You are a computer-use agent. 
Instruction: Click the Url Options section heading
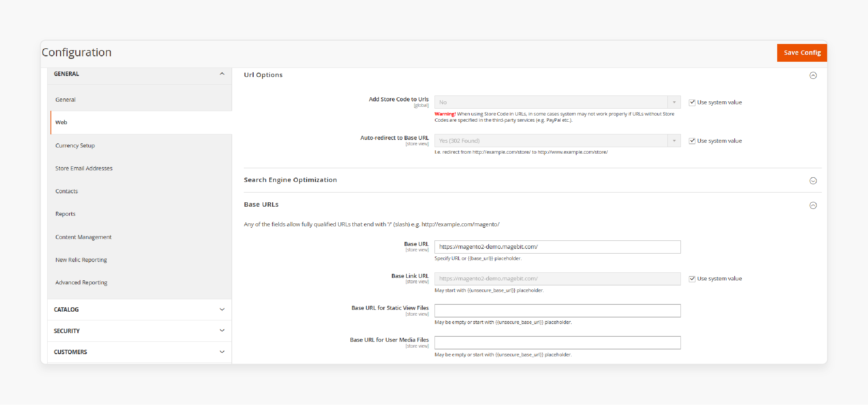pos(263,75)
